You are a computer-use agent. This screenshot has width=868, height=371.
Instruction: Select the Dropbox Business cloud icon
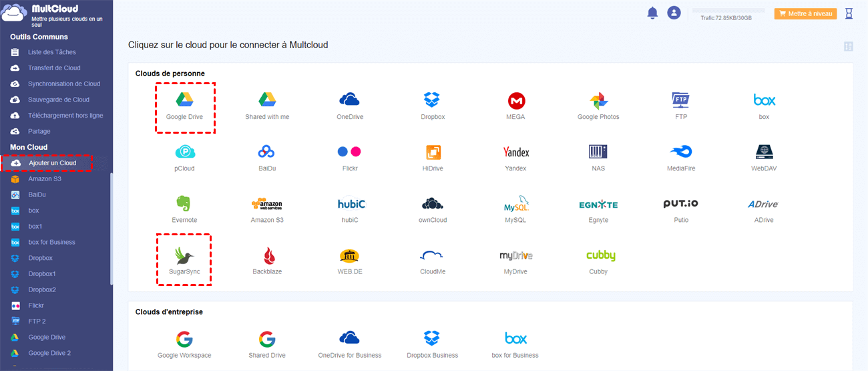433,339
